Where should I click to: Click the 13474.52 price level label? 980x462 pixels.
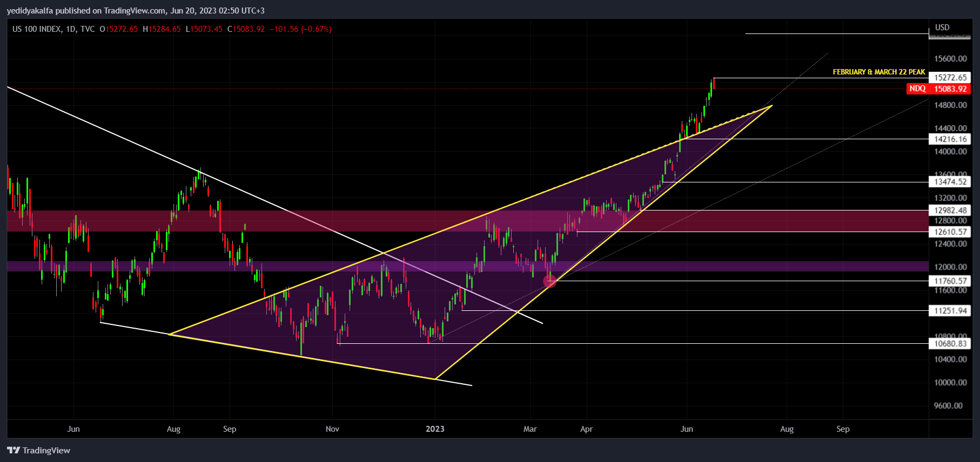click(950, 182)
